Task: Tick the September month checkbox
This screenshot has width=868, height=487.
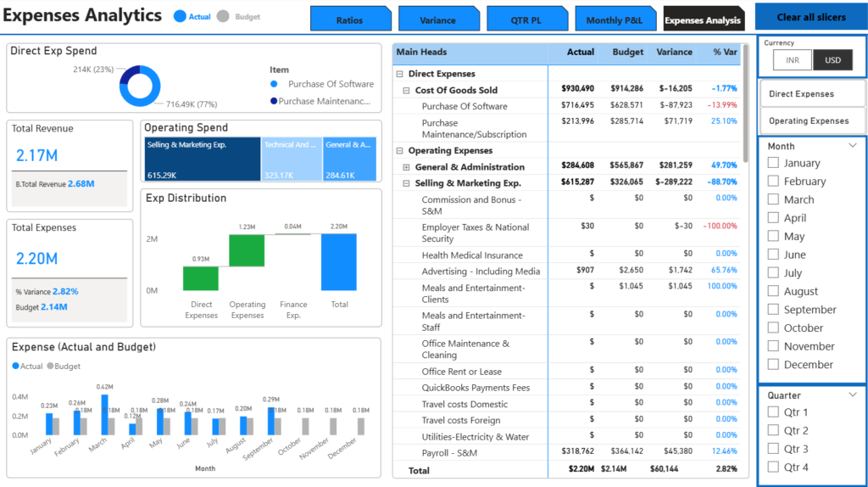Action: 773,310
